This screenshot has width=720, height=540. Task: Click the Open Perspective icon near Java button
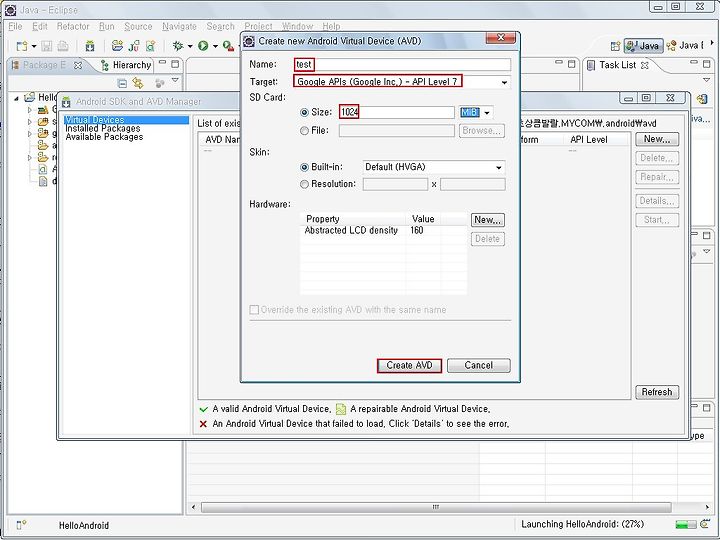(x=615, y=46)
